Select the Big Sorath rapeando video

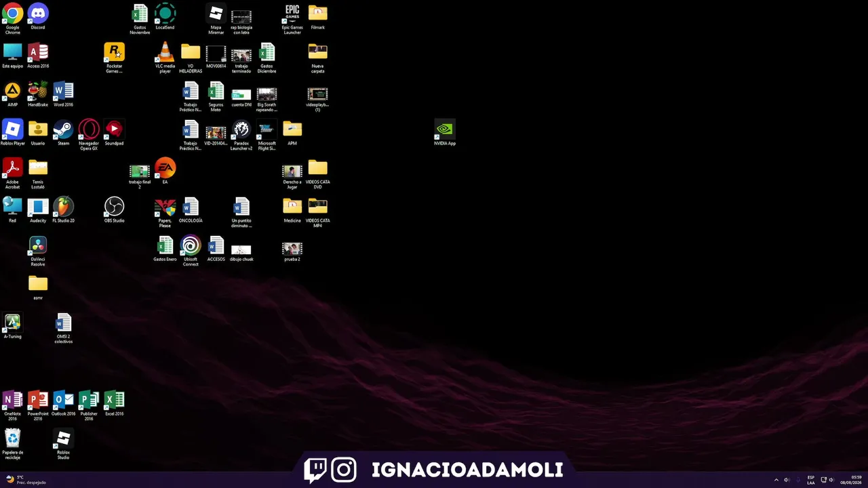pyautogui.click(x=267, y=94)
